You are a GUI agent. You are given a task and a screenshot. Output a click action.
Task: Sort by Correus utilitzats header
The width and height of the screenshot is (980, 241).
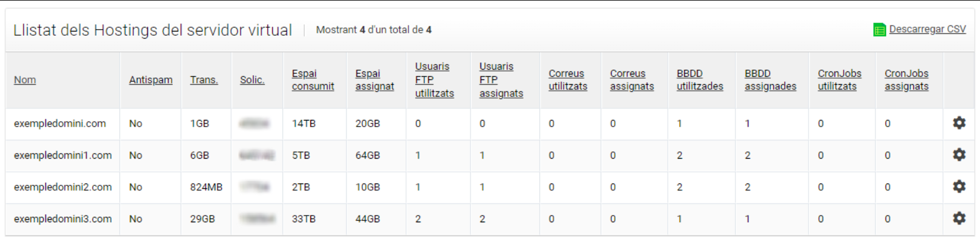pos(568,80)
